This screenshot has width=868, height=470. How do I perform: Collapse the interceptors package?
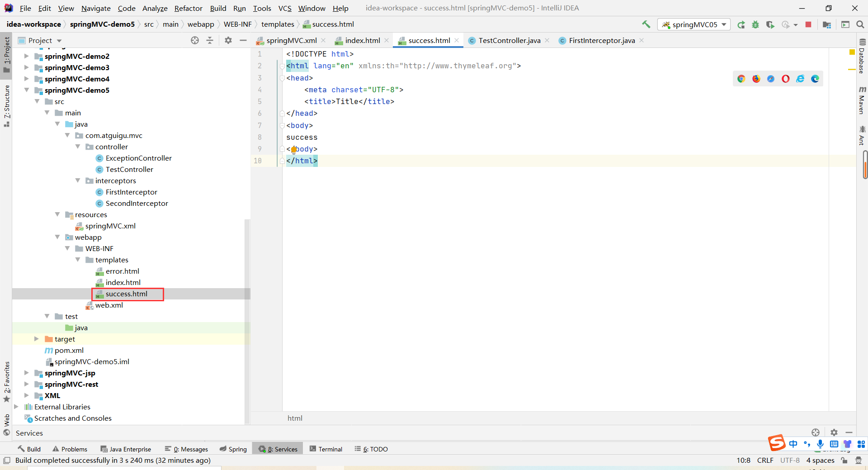pos(78,180)
